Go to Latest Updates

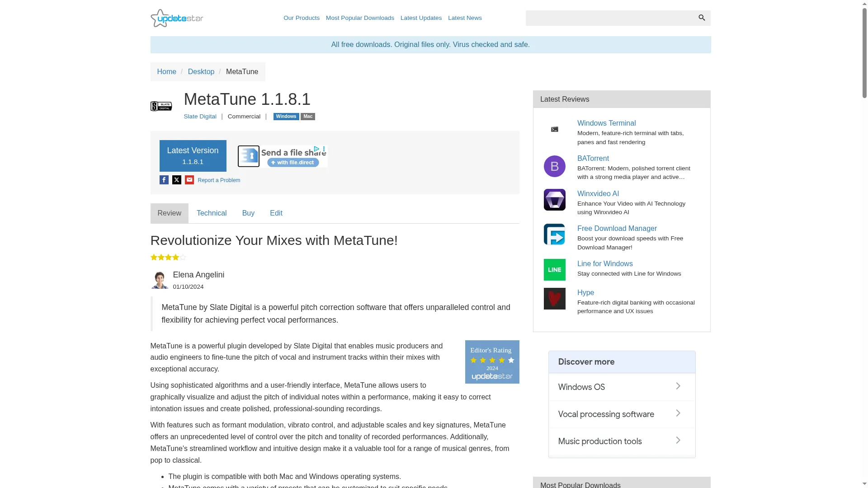tap(421, 18)
